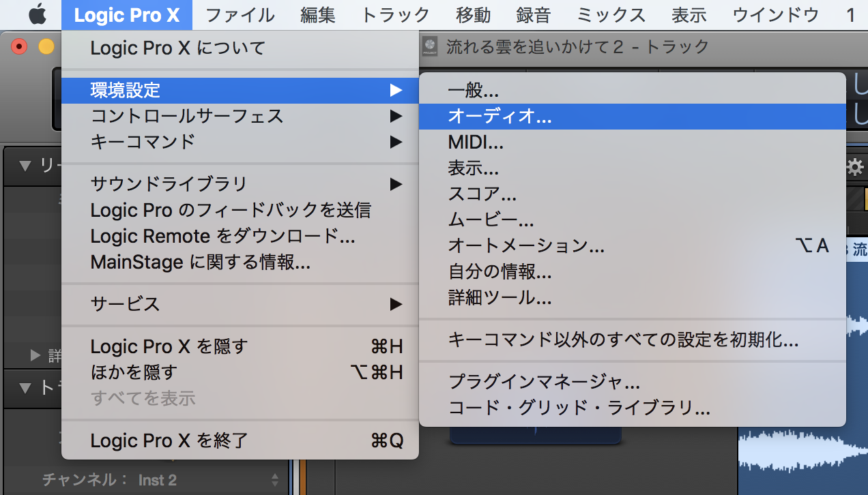The image size is (868, 495).
Task: Open the 表示 menu in menu bar
Action: coord(689,14)
